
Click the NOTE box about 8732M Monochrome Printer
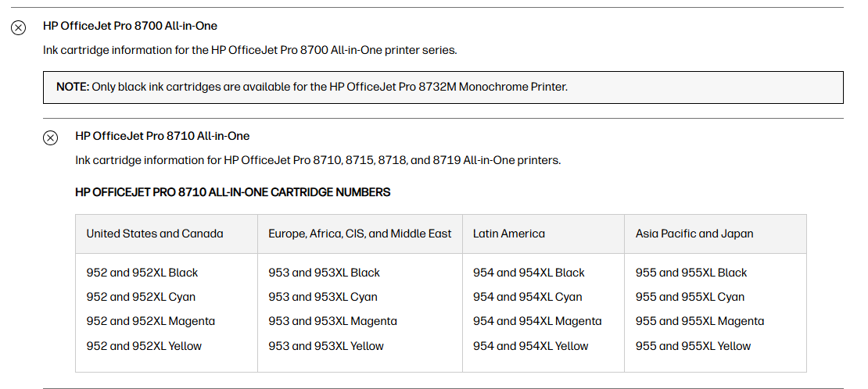[443, 87]
